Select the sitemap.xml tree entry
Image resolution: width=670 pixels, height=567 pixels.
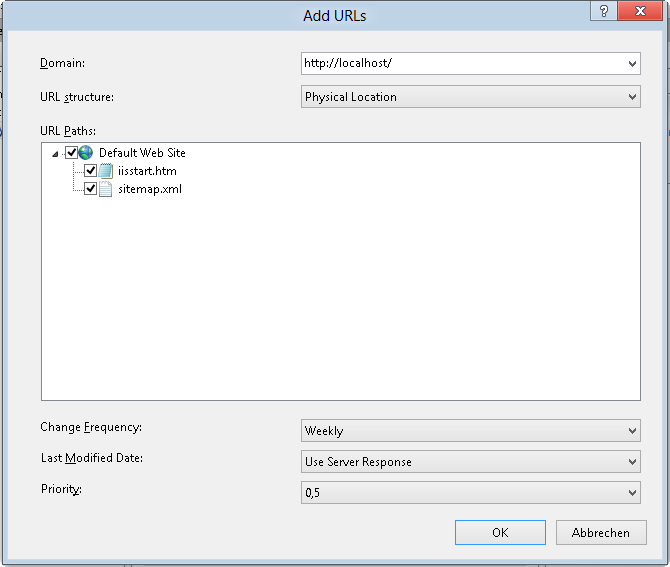pos(149,189)
